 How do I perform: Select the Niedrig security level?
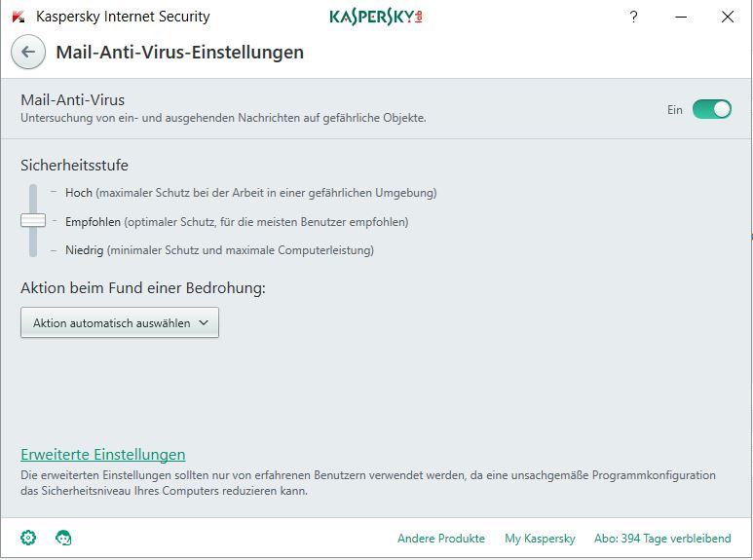pyautogui.click(x=219, y=250)
